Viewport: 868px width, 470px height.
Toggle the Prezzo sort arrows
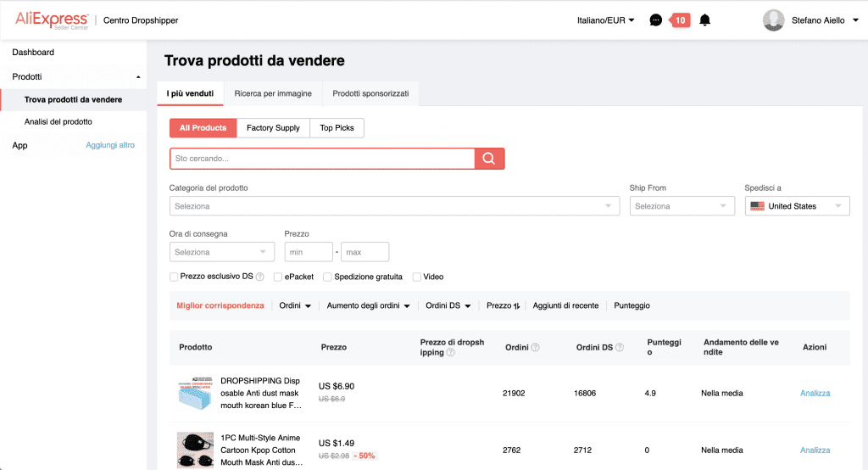tap(516, 306)
